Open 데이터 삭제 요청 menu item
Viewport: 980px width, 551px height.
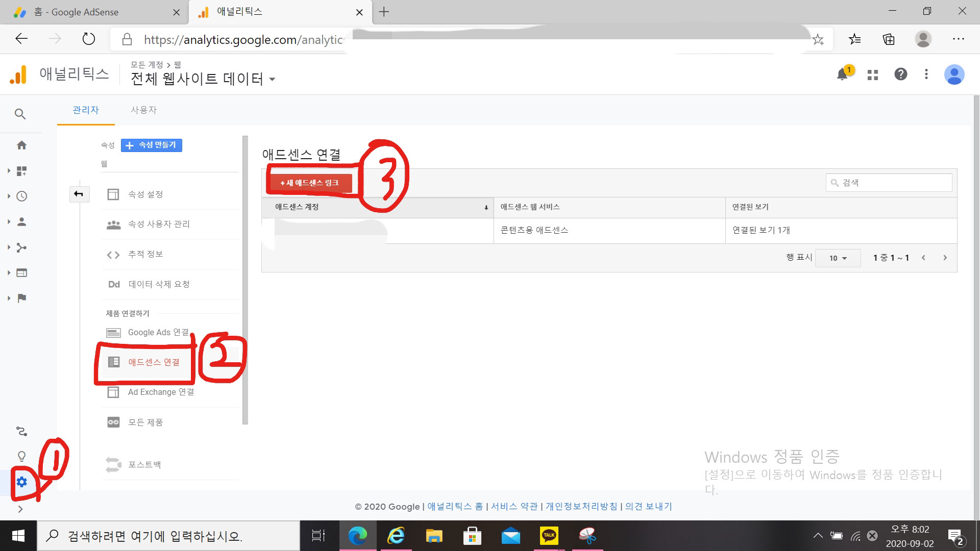pyautogui.click(x=170, y=284)
